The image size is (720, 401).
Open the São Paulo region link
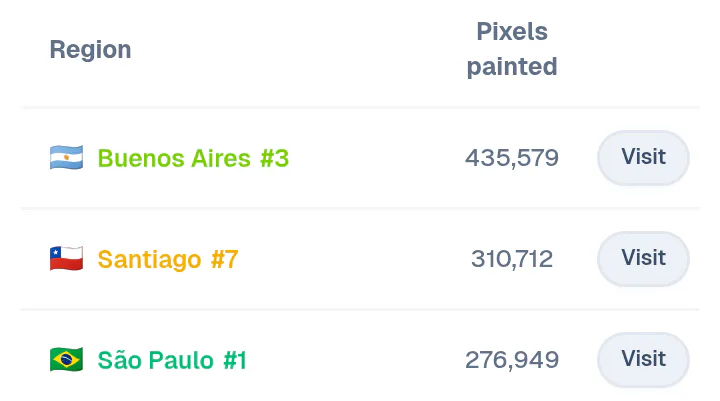(156, 360)
